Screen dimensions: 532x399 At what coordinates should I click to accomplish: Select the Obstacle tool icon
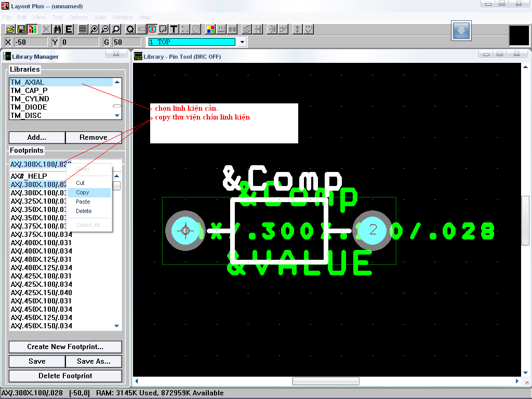[163, 30]
